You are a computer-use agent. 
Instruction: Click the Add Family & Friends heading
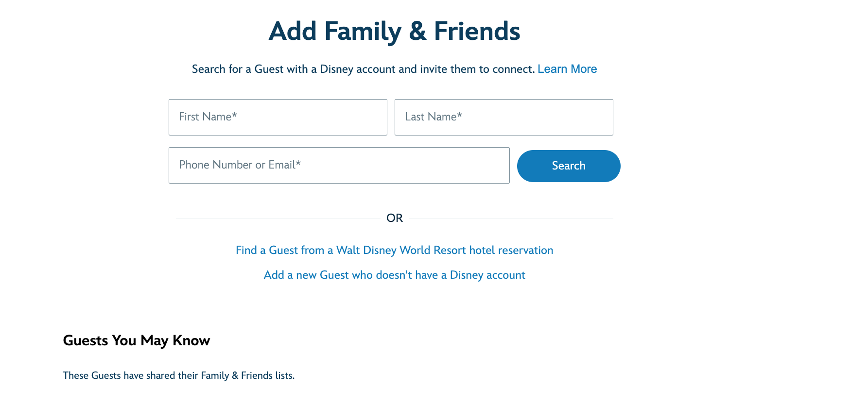[394, 31]
